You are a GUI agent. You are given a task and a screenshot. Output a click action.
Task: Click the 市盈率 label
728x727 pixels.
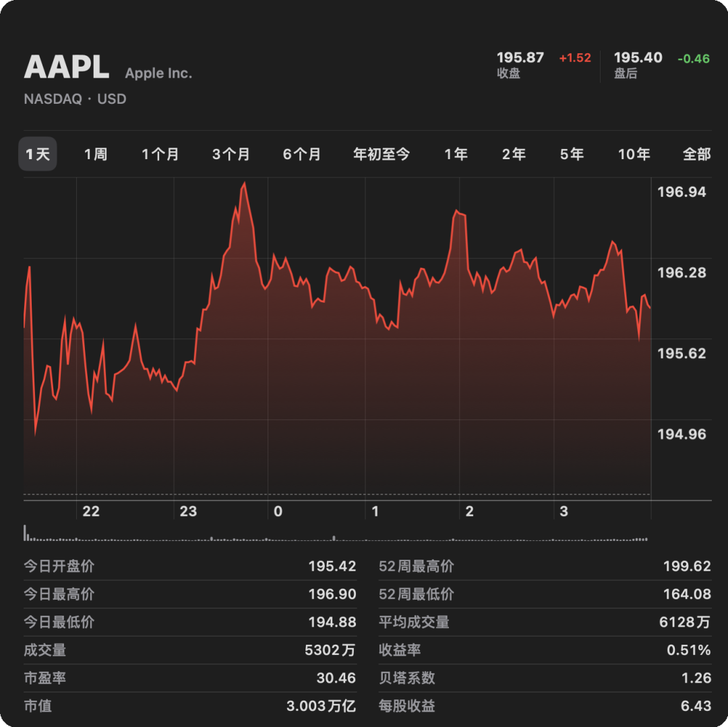(x=44, y=678)
